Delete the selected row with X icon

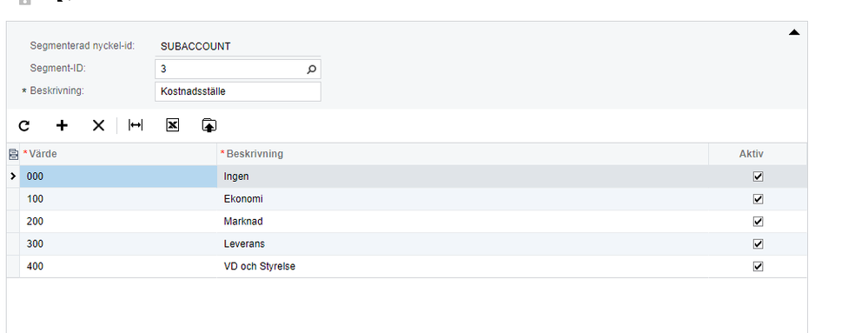98,126
